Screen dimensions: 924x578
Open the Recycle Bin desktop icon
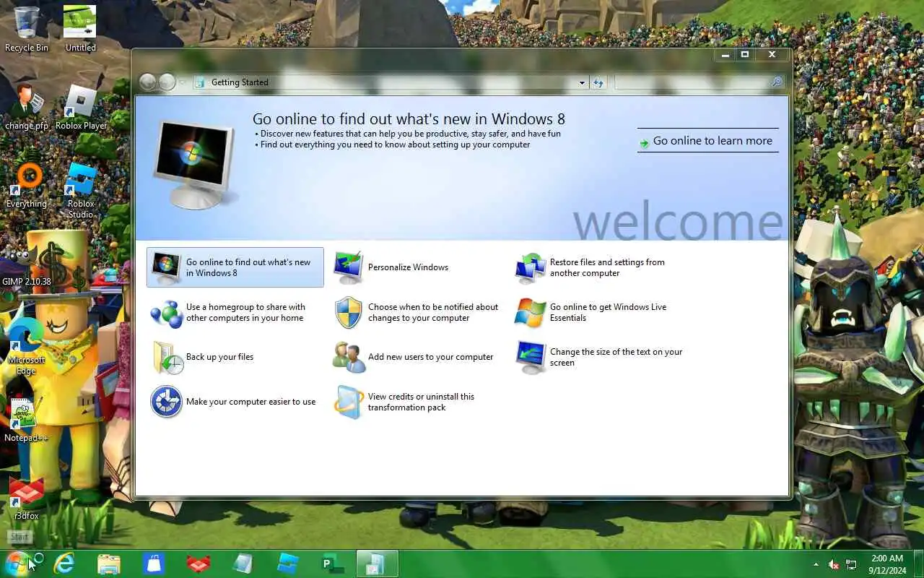(27, 29)
